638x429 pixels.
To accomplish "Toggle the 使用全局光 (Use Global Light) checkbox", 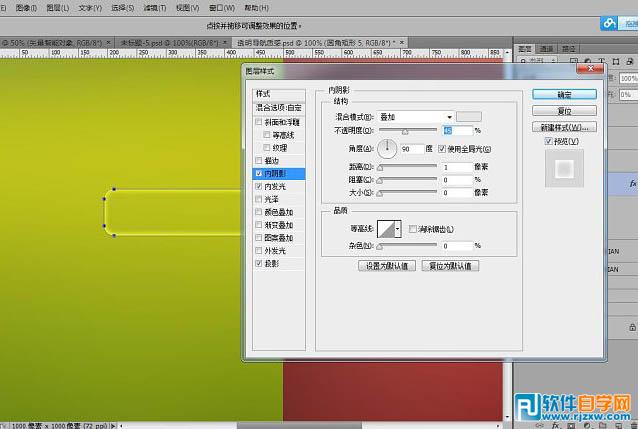I will pyautogui.click(x=441, y=149).
